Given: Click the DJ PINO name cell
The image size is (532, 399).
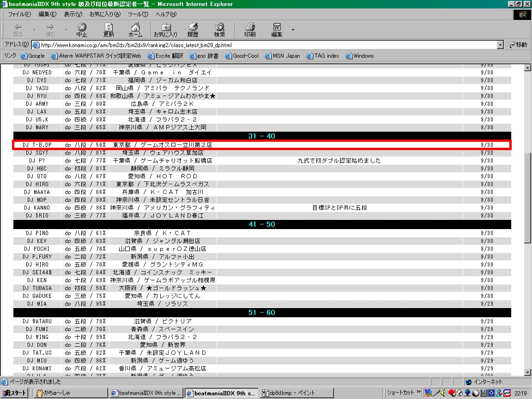Looking at the screenshot, I should (37, 233).
